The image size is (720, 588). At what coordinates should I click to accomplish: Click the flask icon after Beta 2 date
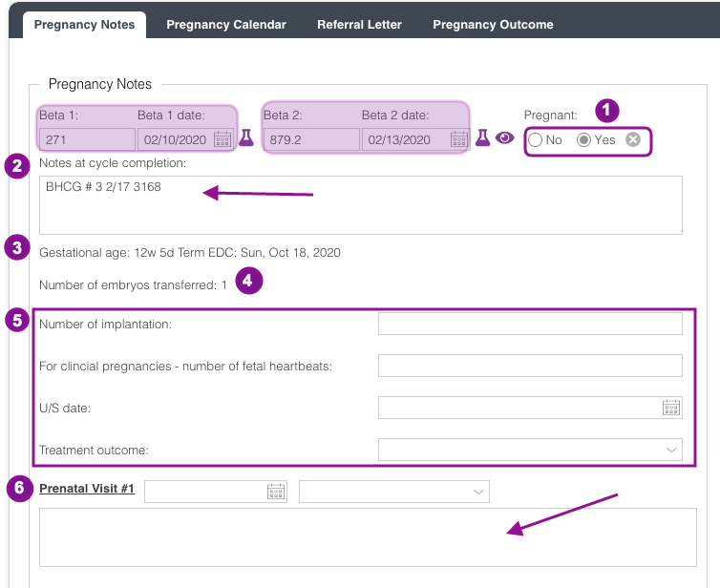(x=483, y=138)
